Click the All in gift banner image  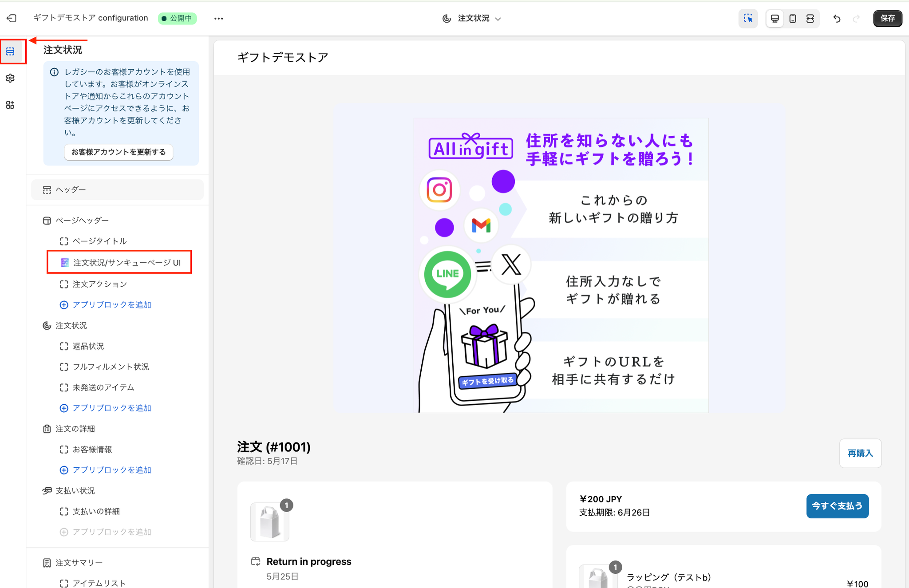point(561,265)
